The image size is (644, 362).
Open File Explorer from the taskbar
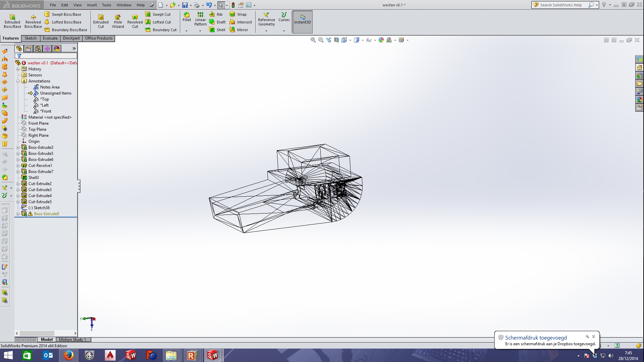click(x=171, y=355)
